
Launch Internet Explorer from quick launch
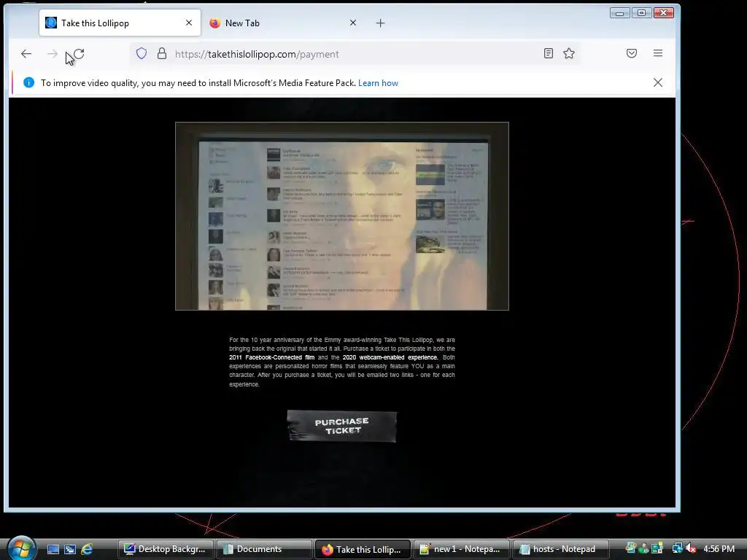87,549
